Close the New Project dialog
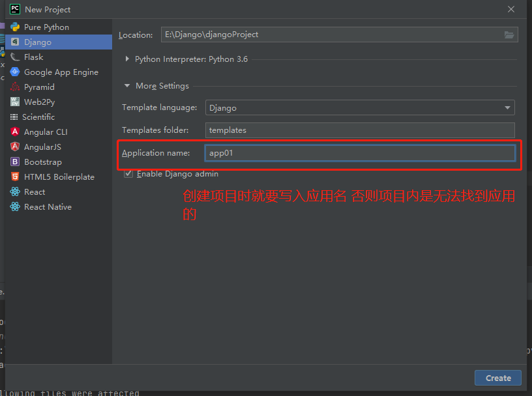Viewport: 532px width, 396px height. point(511,9)
